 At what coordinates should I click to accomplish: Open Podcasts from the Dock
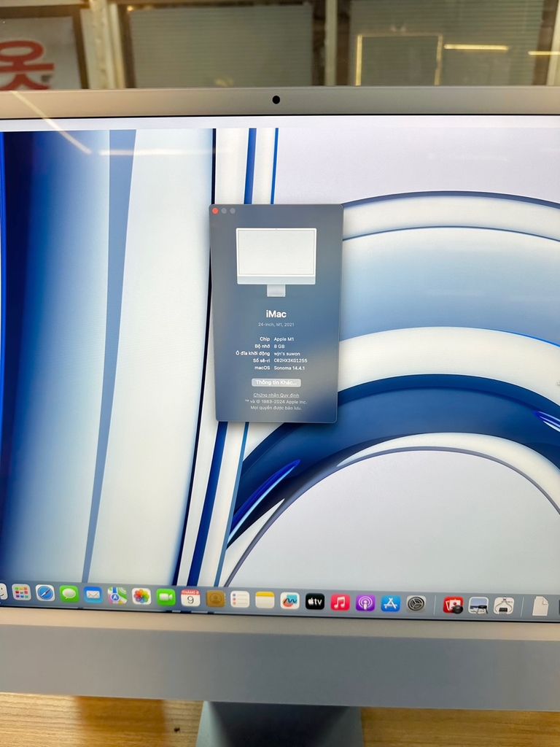[x=365, y=603]
